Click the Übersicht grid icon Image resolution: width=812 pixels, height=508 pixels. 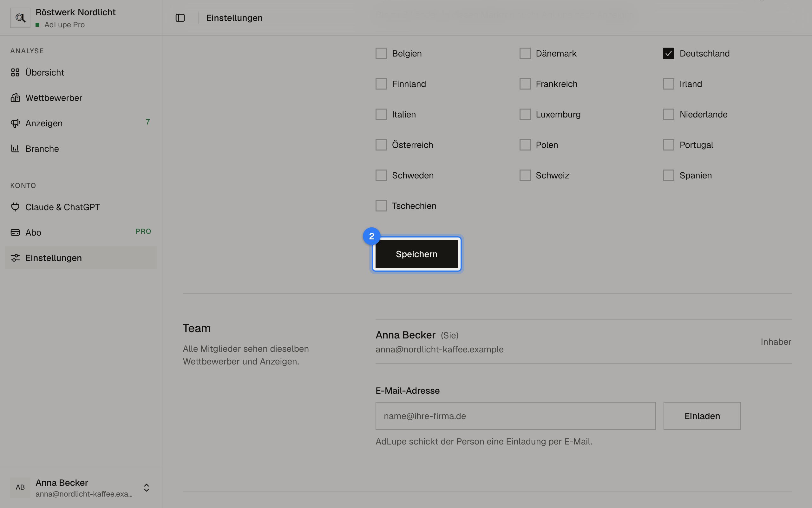point(15,73)
